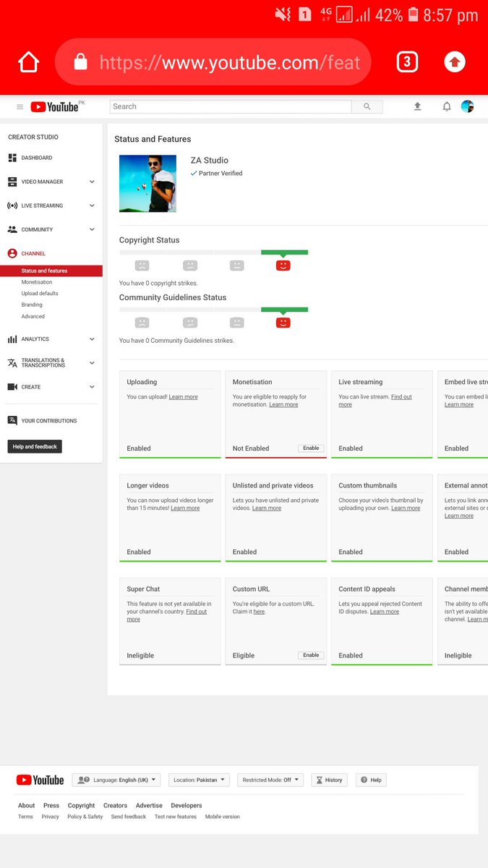The height and width of the screenshot is (868, 488).
Task: Click Test new features footer link
Action: (x=176, y=817)
